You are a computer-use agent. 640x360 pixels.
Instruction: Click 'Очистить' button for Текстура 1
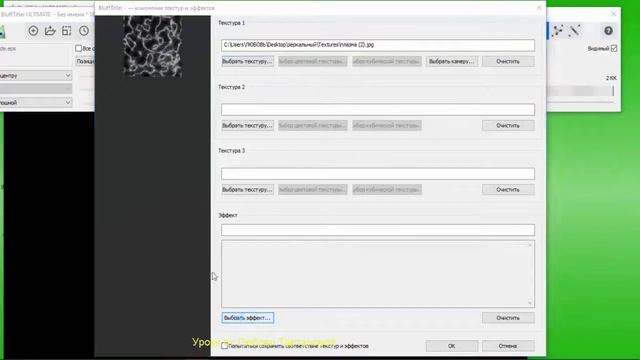click(x=508, y=61)
